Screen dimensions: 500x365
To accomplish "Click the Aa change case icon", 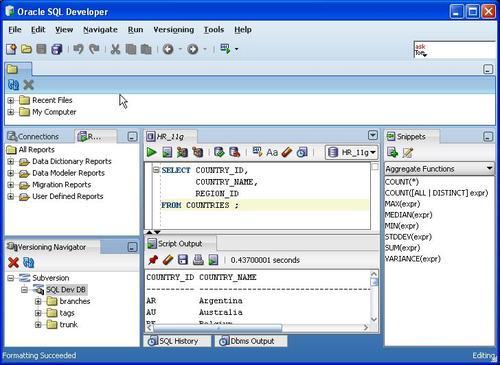I will (272, 153).
